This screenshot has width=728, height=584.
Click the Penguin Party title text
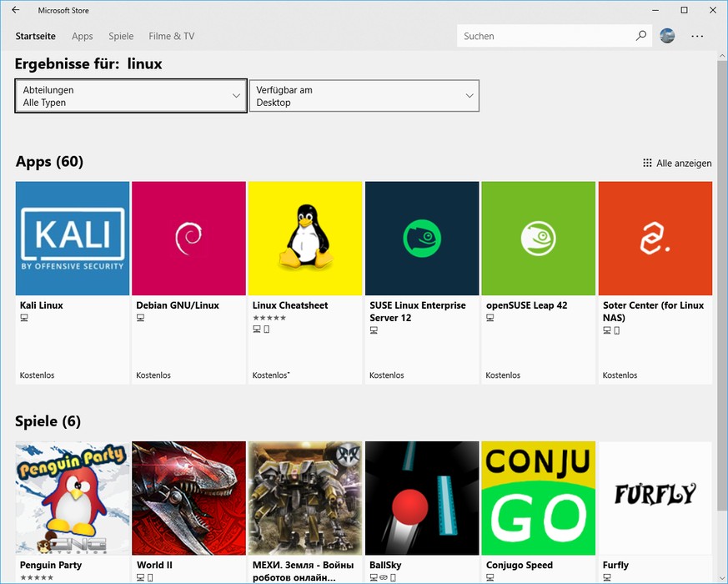pos(51,565)
